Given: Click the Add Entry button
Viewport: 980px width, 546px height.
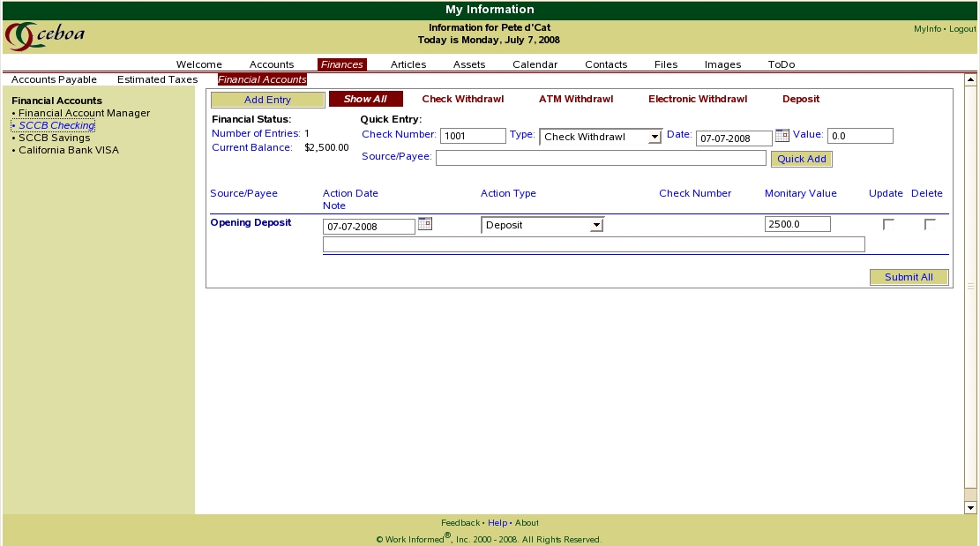Looking at the screenshot, I should click(x=267, y=100).
